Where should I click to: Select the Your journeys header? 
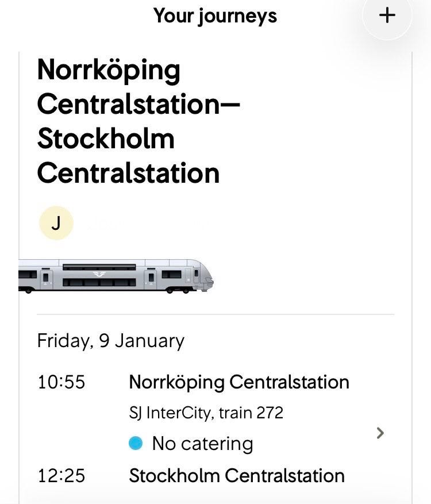point(215,16)
